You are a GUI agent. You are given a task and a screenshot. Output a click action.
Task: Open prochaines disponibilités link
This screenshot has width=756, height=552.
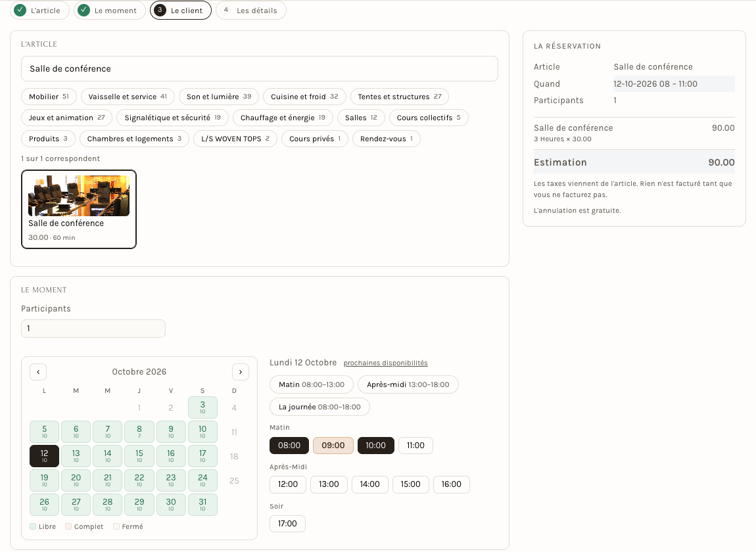386,363
